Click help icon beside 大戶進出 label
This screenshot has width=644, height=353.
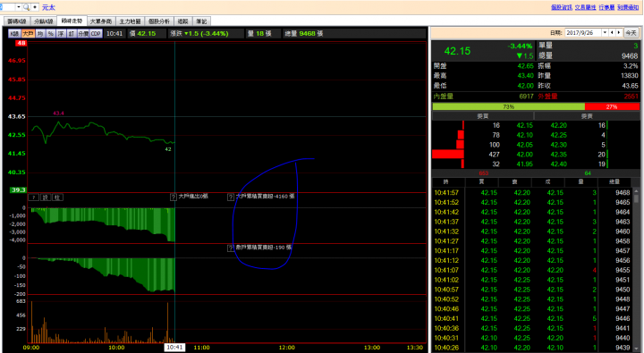tap(174, 197)
